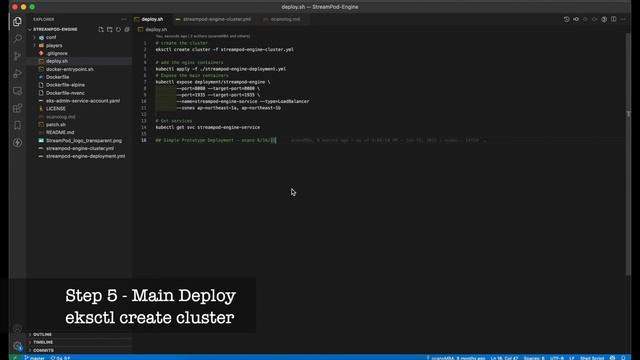Viewport: 640px width, 360px height.
Task: Open the lightning bolt activity bar view
Action: tap(17, 142)
